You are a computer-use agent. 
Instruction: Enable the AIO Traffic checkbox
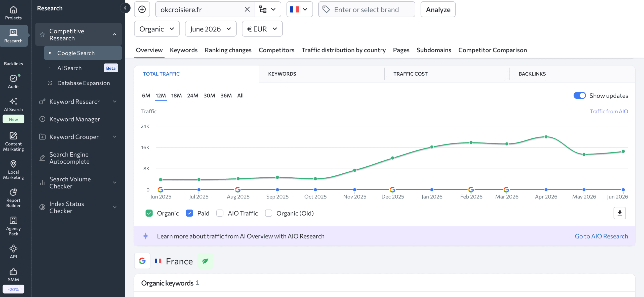pyautogui.click(x=220, y=213)
